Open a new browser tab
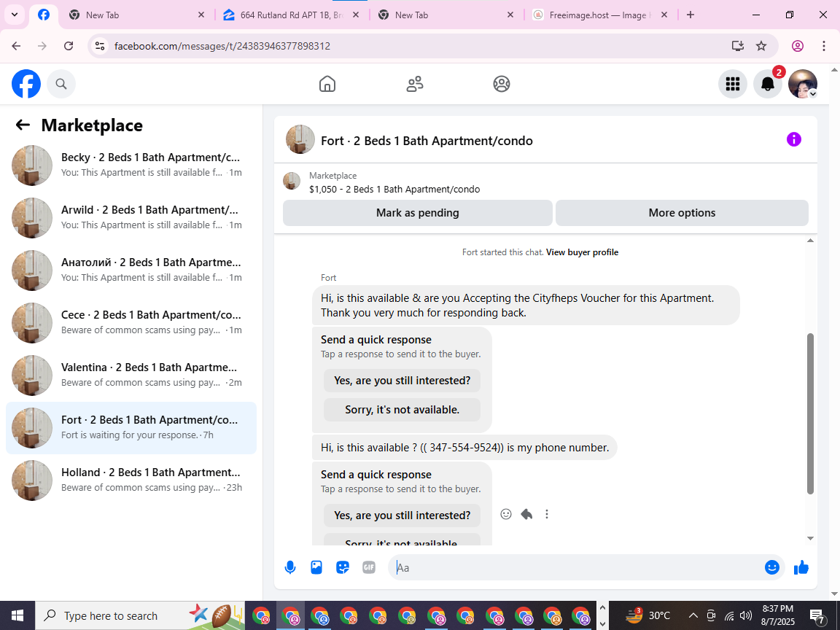Viewport: 840px width, 630px height. point(691,15)
